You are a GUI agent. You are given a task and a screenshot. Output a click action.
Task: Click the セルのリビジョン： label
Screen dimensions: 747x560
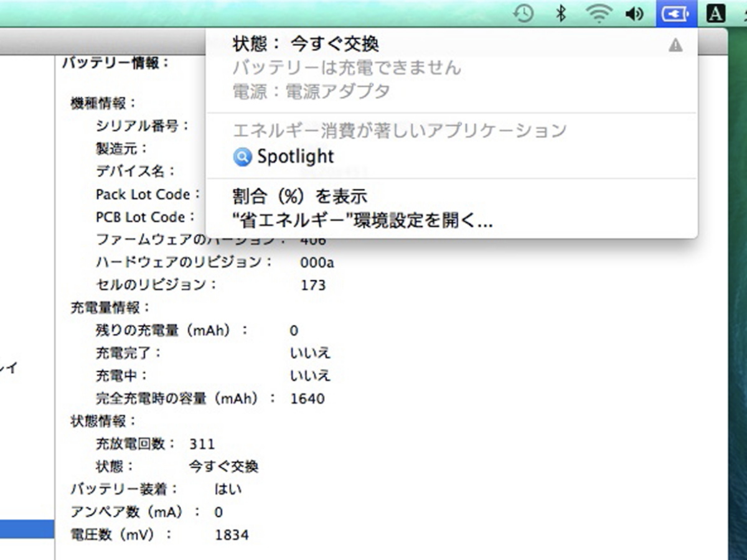point(157,284)
